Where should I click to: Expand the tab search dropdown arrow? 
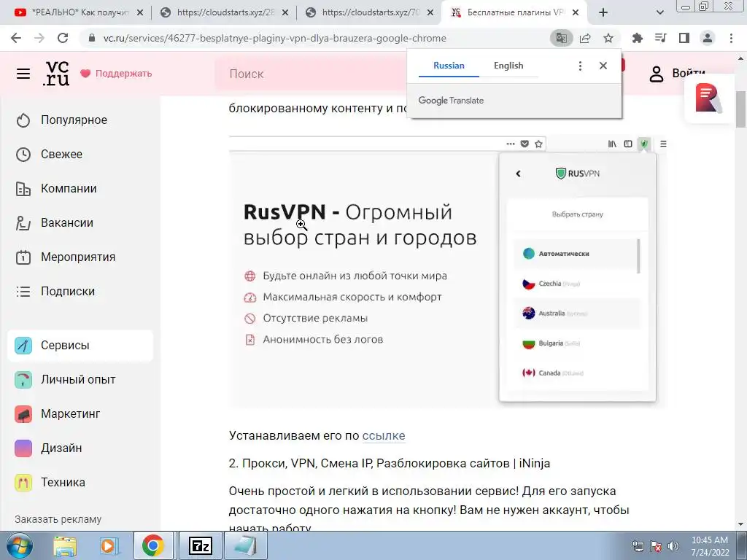(659, 12)
